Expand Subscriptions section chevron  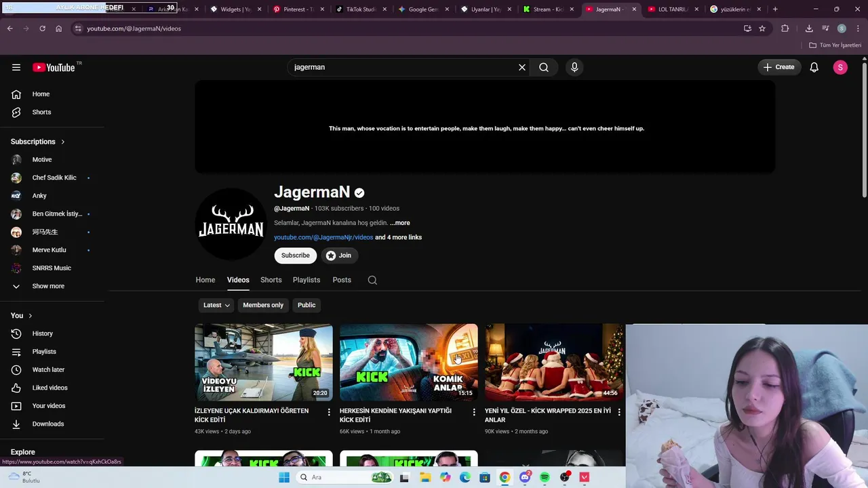click(x=62, y=142)
